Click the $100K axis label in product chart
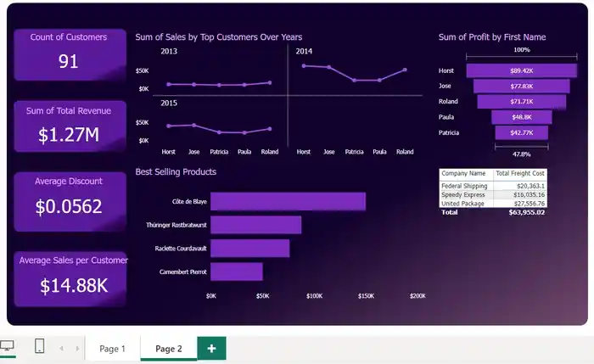 [x=315, y=296]
